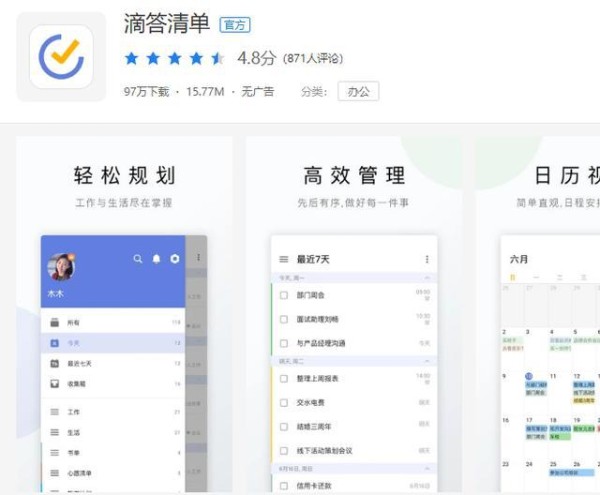Tap the 木木 user avatar photo
Screen dimensions: 600x495
61,267
